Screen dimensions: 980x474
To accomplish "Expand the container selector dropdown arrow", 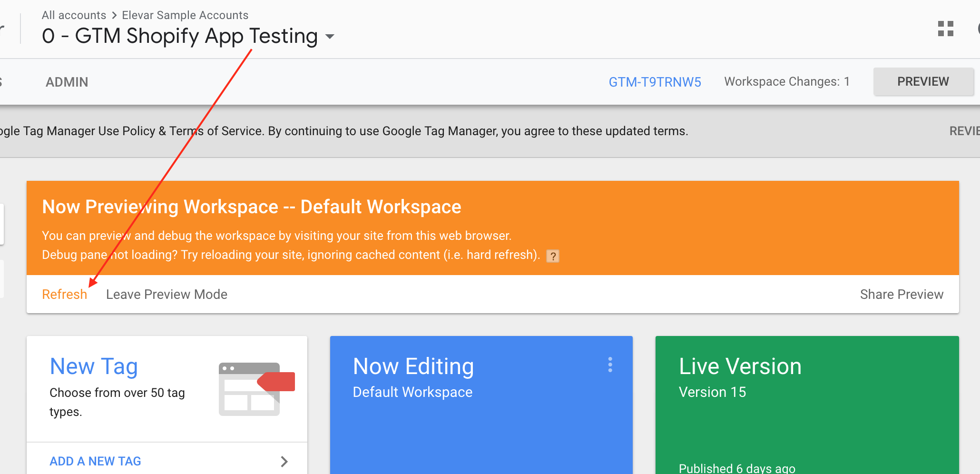I will click(330, 37).
